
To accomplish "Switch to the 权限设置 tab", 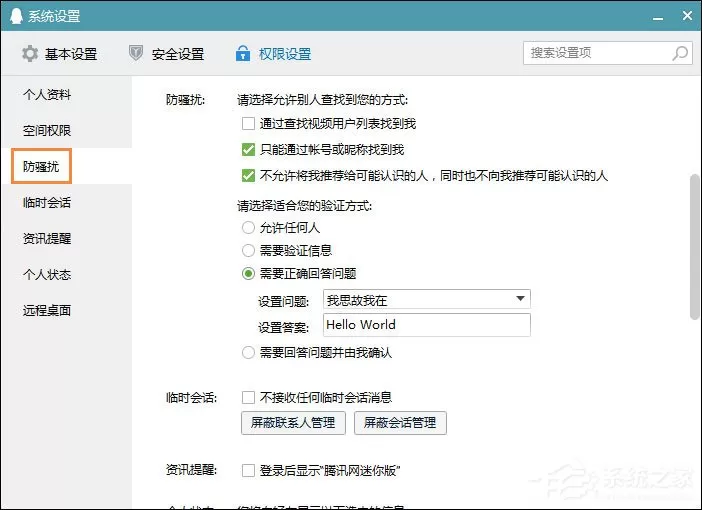I will tap(274, 54).
